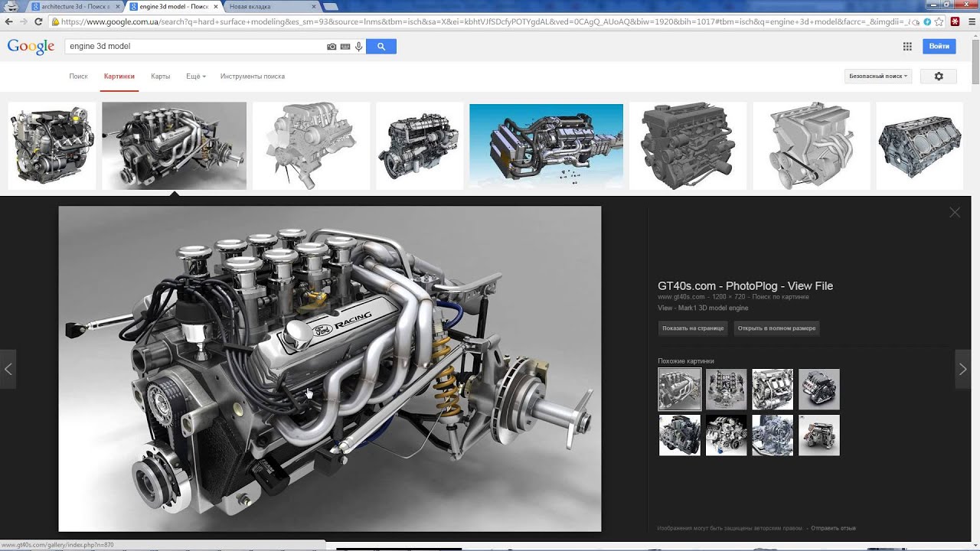Click the browser Back arrow
This screenshot has height=551, width=980.
point(8,21)
